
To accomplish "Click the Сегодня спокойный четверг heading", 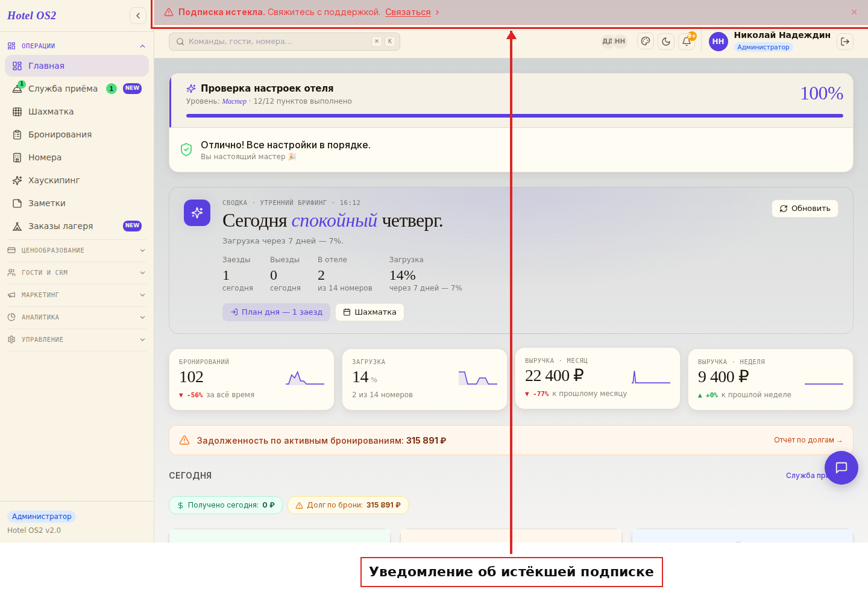I will pyautogui.click(x=333, y=221).
